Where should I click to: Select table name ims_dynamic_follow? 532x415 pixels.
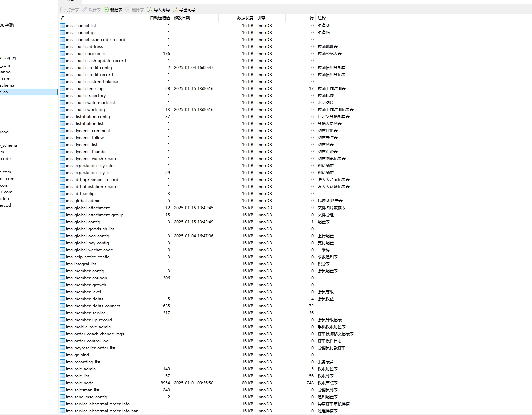pos(85,137)
